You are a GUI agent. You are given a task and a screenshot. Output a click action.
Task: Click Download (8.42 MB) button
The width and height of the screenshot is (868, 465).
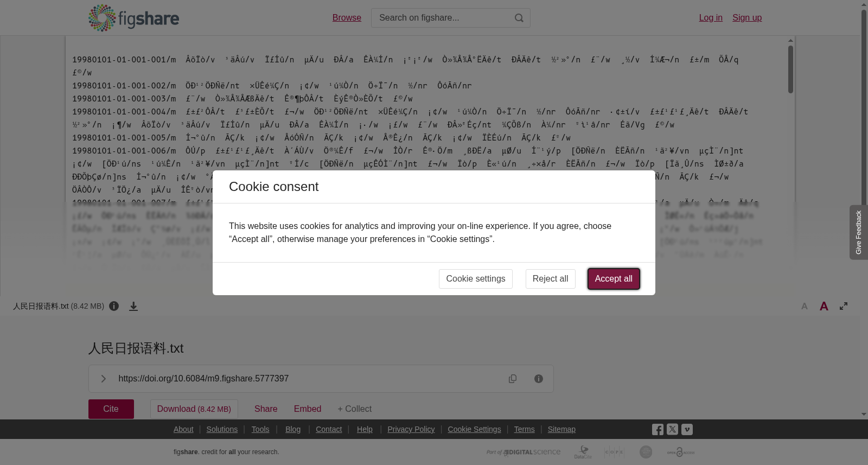pos(194,409)
